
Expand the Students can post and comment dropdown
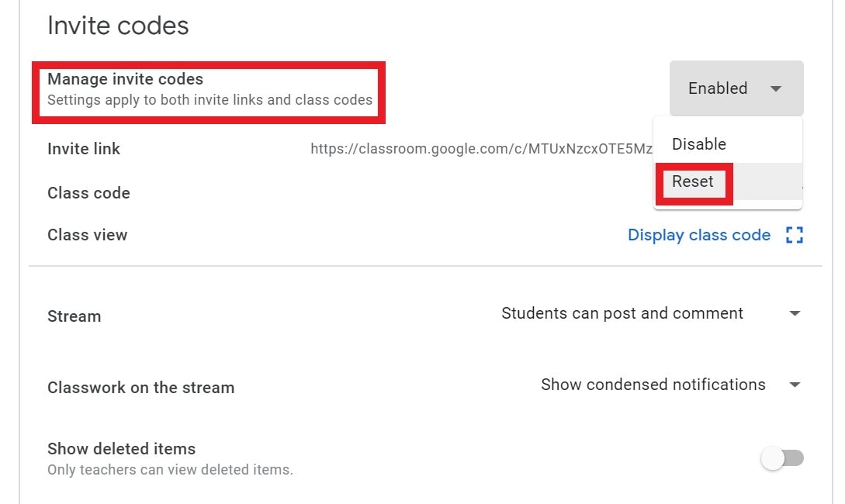point(650,313)
